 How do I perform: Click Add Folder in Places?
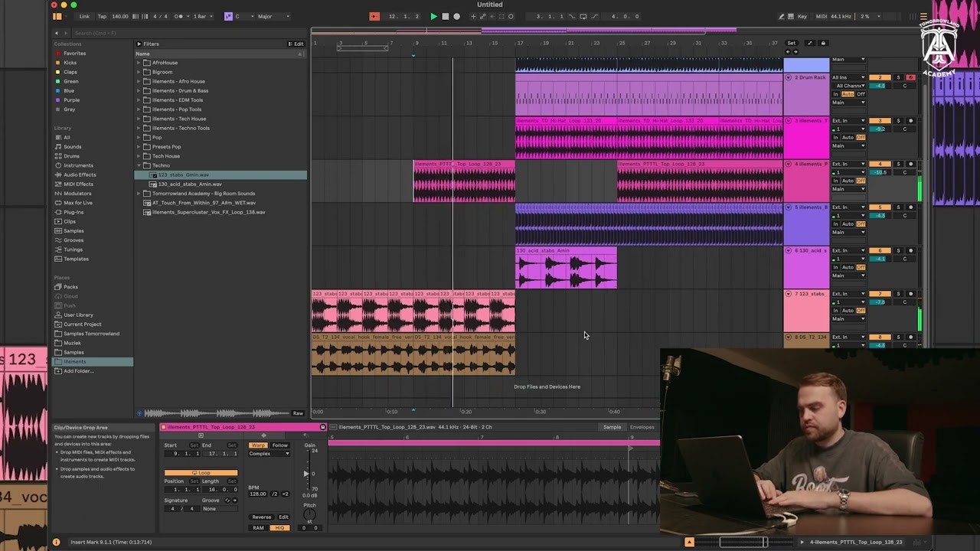(x=78, y=371)
